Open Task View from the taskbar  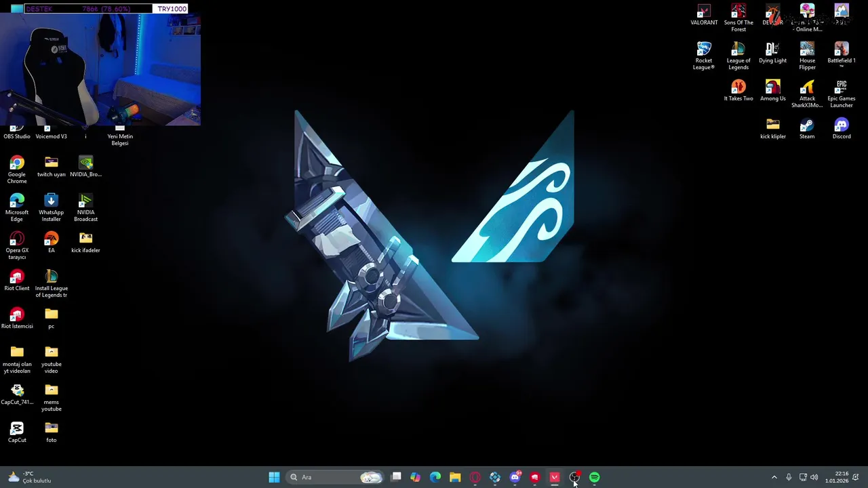click(396, 477)
